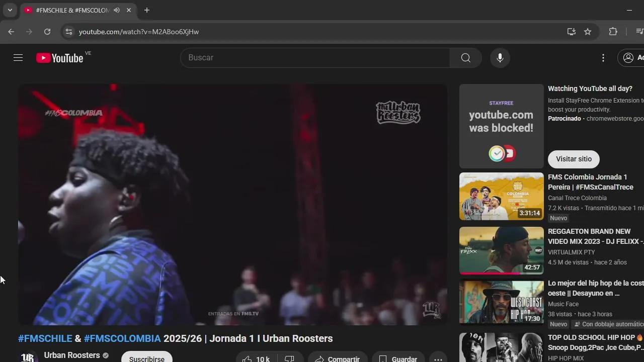
Task: Open TOP OLD SCHOOL HIP HOP title
Action: pos(596,342)
